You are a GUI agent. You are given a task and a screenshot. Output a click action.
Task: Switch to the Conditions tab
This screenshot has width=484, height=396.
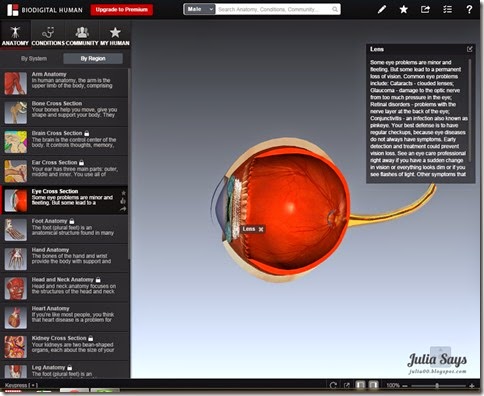(48, 35)
